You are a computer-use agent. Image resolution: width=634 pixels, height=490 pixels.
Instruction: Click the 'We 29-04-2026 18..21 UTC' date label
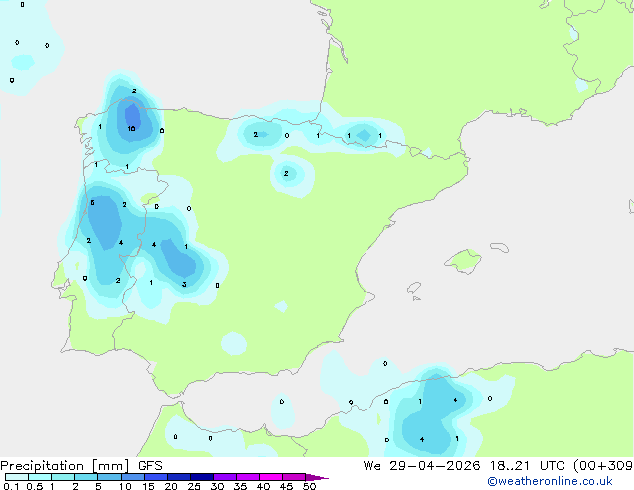pyautogui.click(x=466, y=466)
